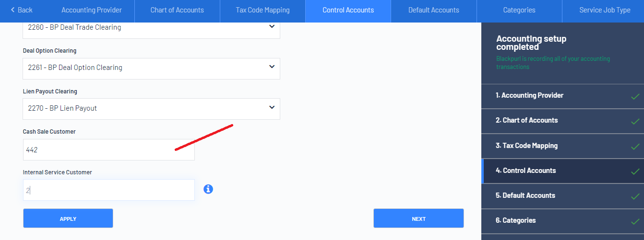Switch to the Chart of Accounts tab
The width and height of the screenshot is (644, 240).
coord(177,10)
